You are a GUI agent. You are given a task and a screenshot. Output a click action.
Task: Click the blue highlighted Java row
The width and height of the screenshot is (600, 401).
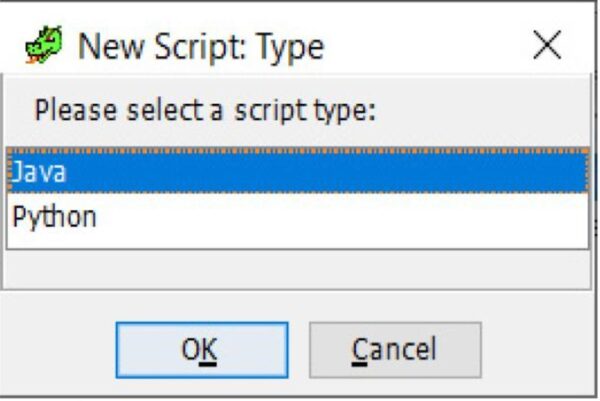(x=298, y=171)
